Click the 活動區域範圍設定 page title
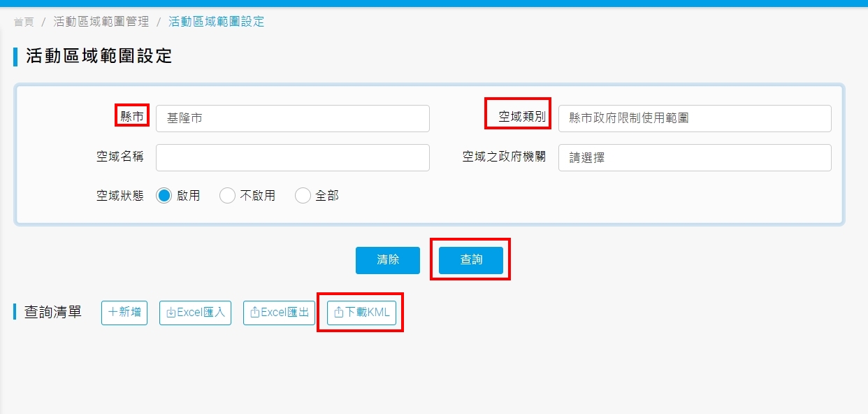Viewport: 868px width, 414px height. 99,57
